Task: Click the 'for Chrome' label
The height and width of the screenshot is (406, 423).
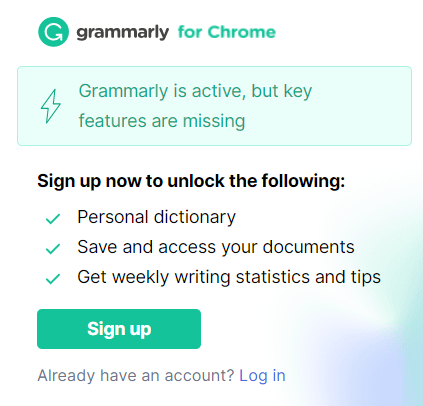Action: coord(227,32)
